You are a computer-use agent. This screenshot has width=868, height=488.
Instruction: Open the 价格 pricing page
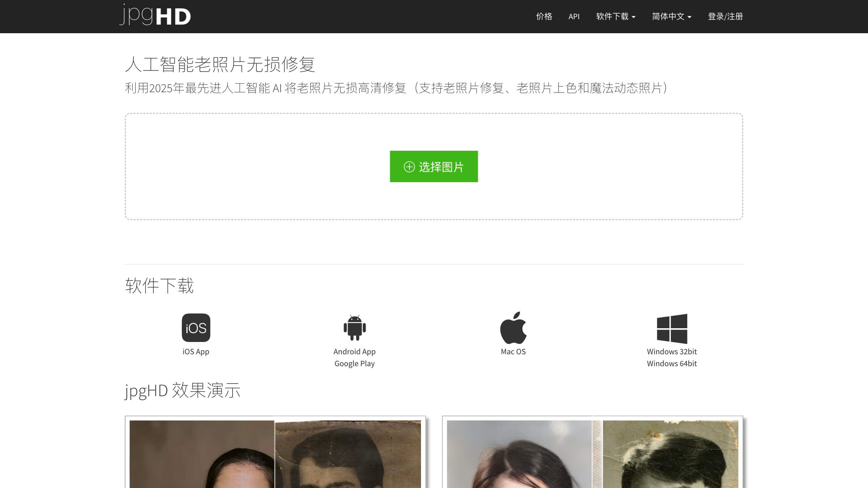544,16
